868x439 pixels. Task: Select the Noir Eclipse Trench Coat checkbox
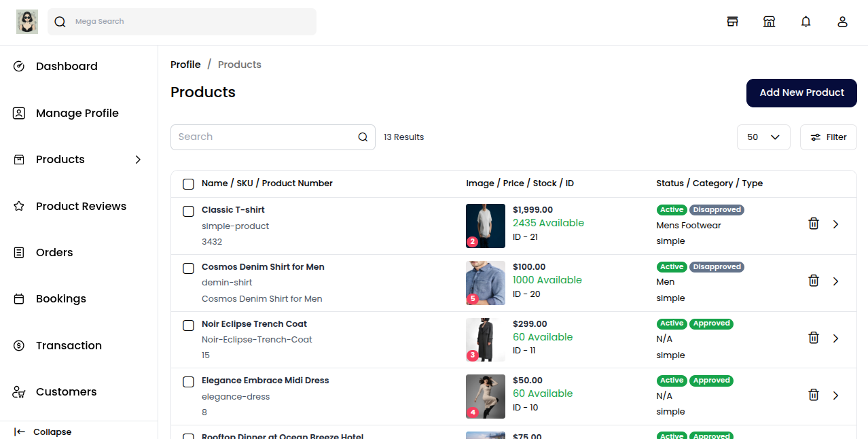pos(188,325)
